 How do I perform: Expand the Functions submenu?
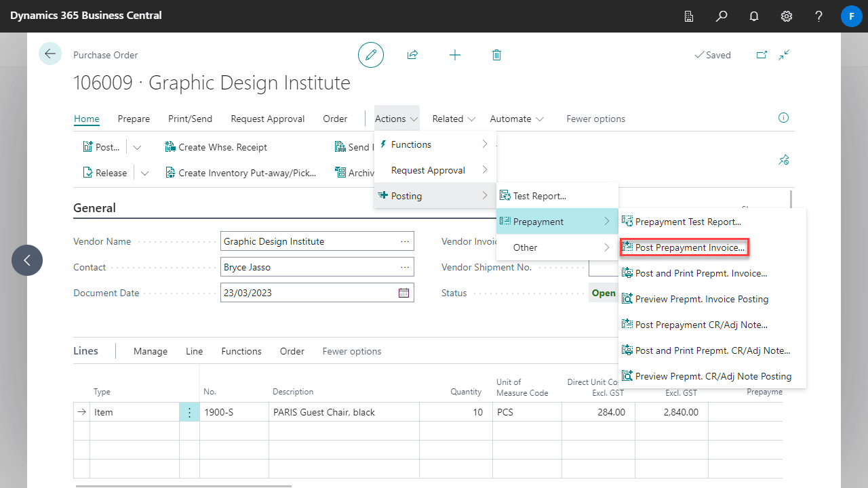(x=435, y=144)
